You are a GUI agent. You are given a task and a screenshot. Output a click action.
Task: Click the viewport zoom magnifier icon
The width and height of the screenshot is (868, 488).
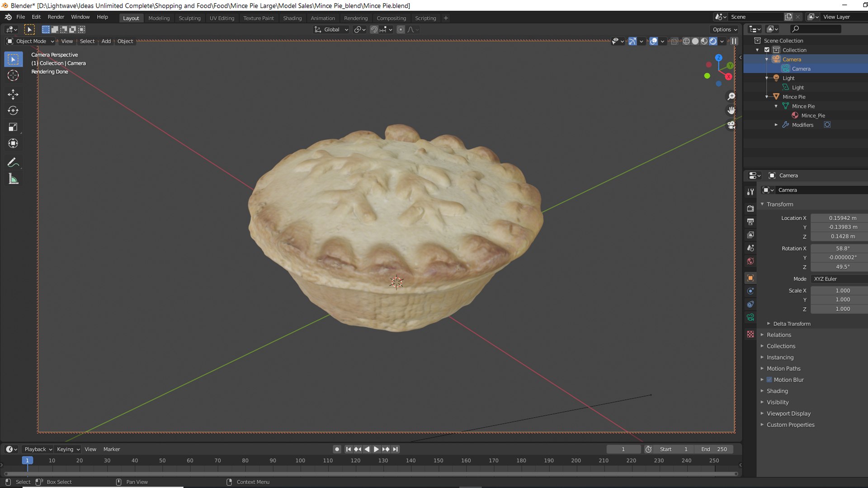point(731,96)
